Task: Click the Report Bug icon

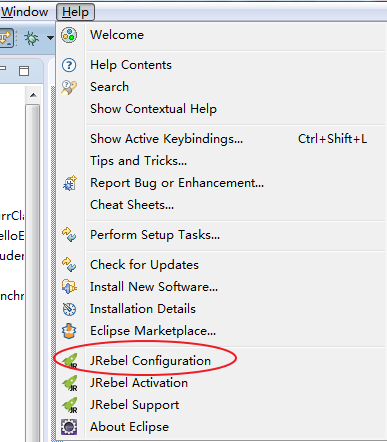Action: click(69, 183)
